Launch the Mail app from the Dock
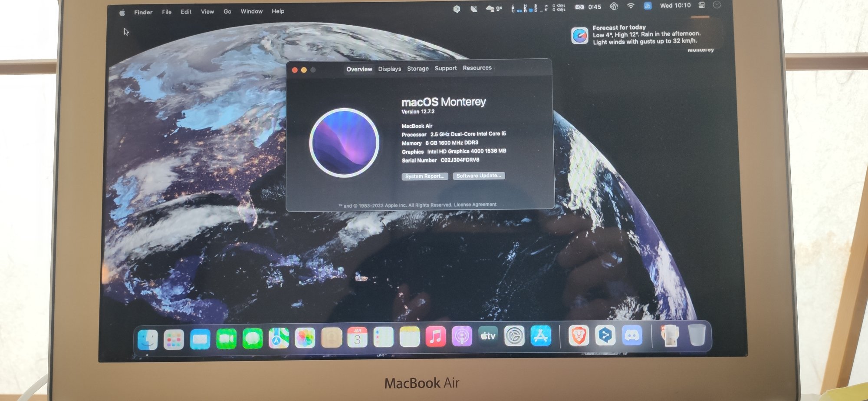The height and width of the screenshot is (401, 868). click(x=200, y=339)
